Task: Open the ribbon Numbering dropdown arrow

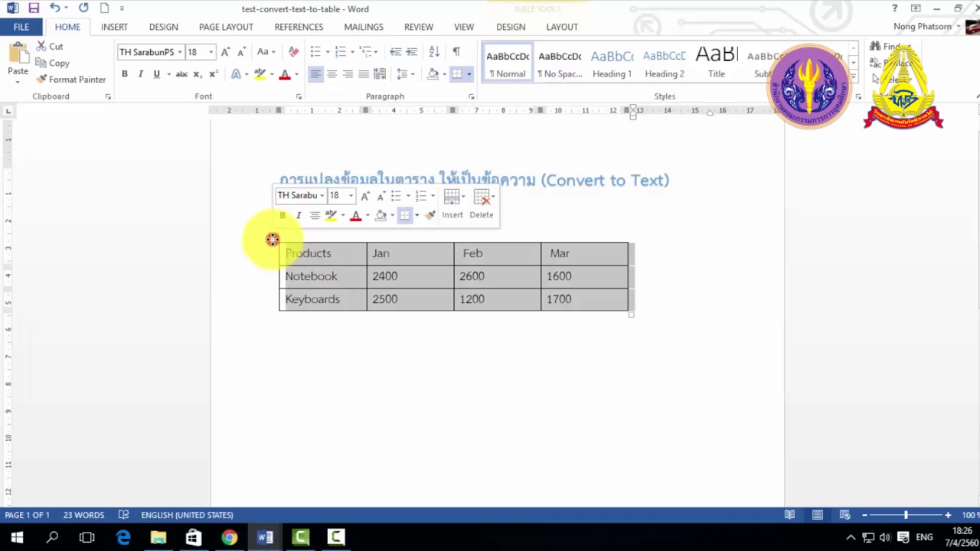Action: pos(352,52)
